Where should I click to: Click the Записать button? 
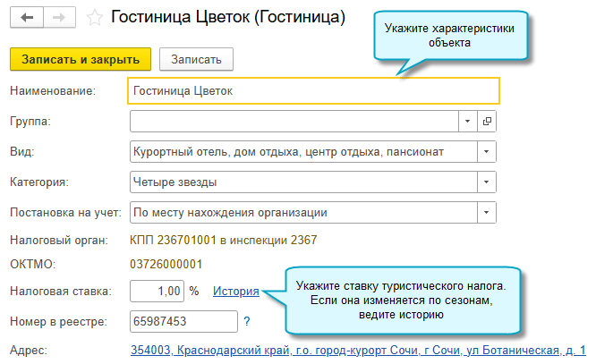tap(196, 59)
